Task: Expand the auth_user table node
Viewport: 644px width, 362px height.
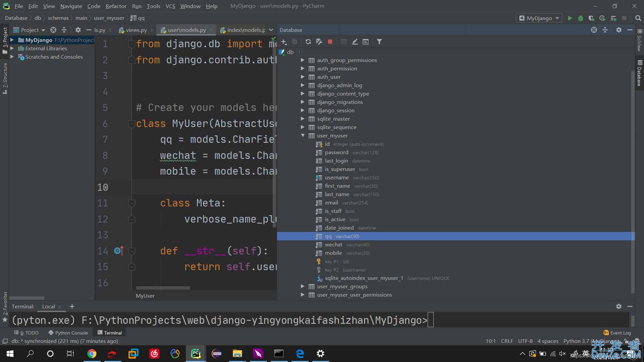Action: [x=303, y=77]
